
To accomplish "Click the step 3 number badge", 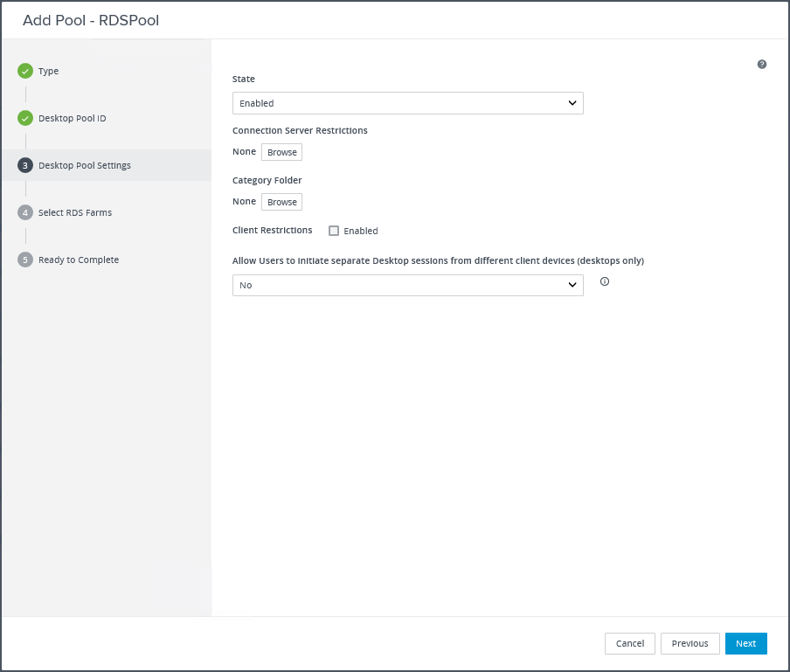I will [x=25, y=165].
